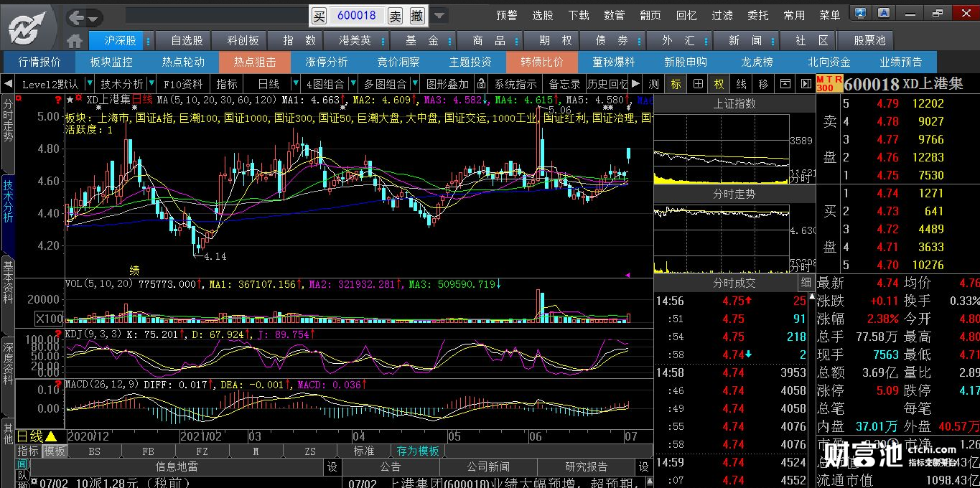Click the 线 drawing line tool icon
Screen dimensions: 980x488
pos(741,84)
